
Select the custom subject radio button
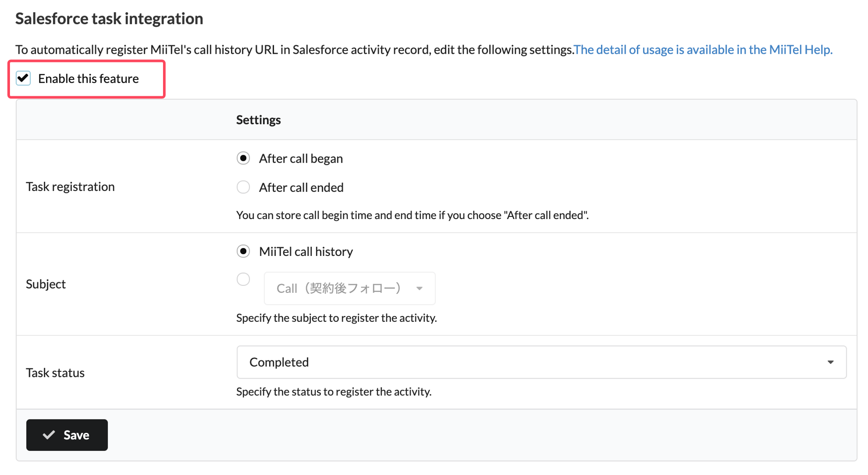click(243, 279)
